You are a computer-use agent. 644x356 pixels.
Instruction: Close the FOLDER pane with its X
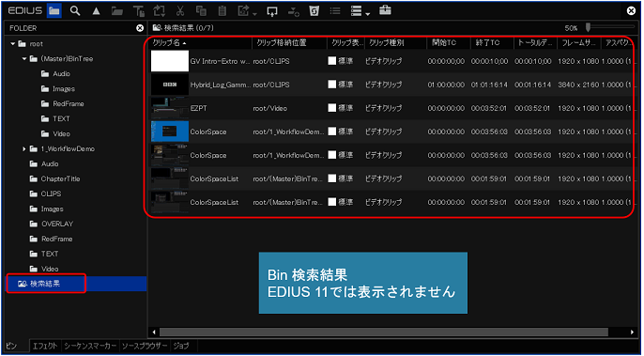pyautogui.click(x=140, y=28)
